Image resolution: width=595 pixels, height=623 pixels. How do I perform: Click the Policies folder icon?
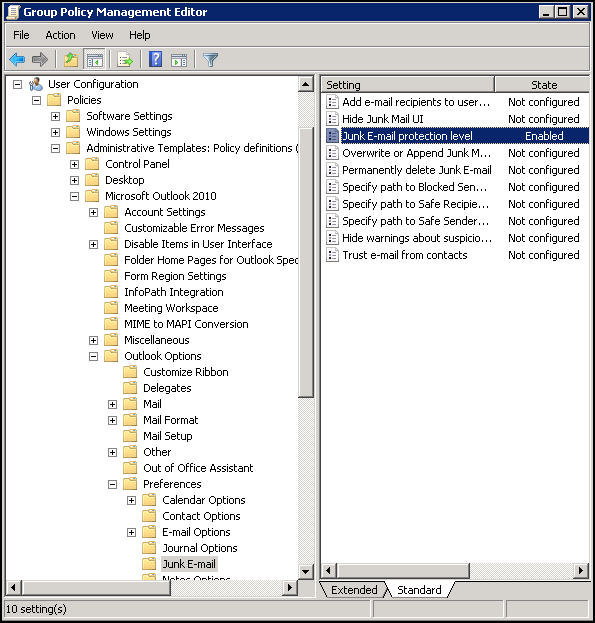(x=54, y=100)
